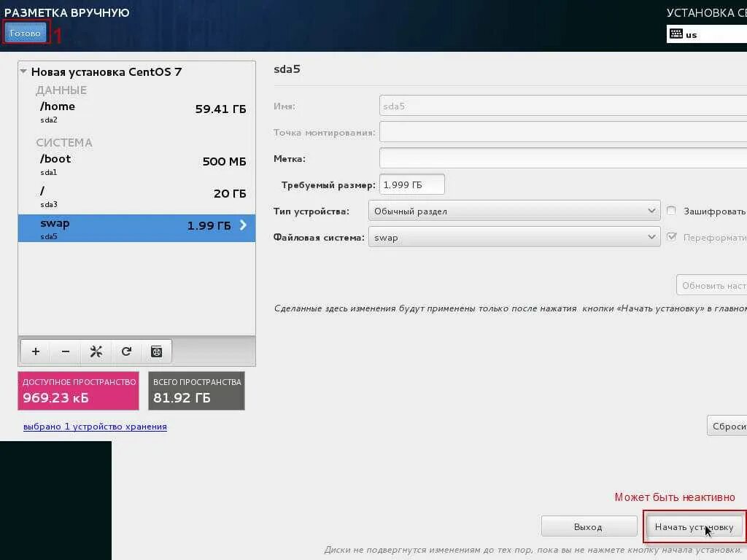Click the sda5 heading text
747x560 pixels.
287,69
